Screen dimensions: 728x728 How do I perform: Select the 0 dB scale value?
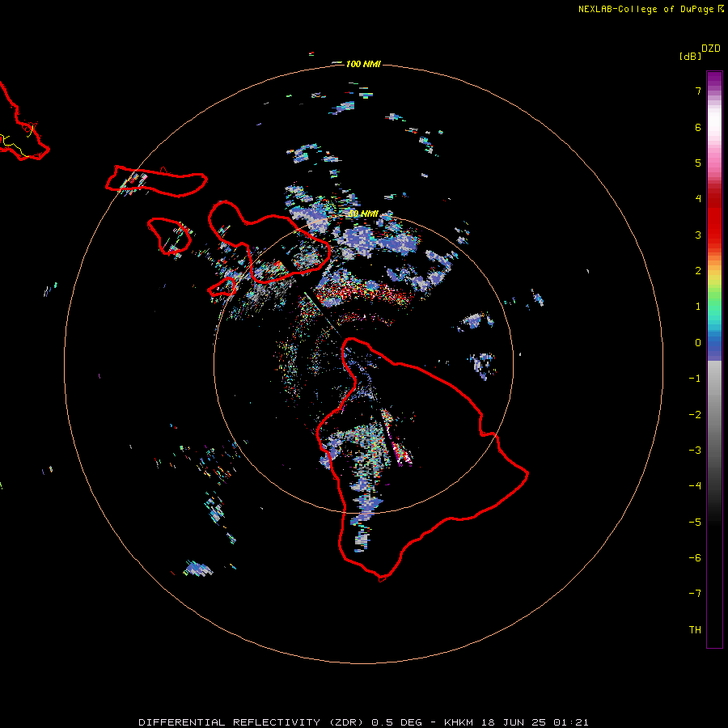[x=698, y=343]
